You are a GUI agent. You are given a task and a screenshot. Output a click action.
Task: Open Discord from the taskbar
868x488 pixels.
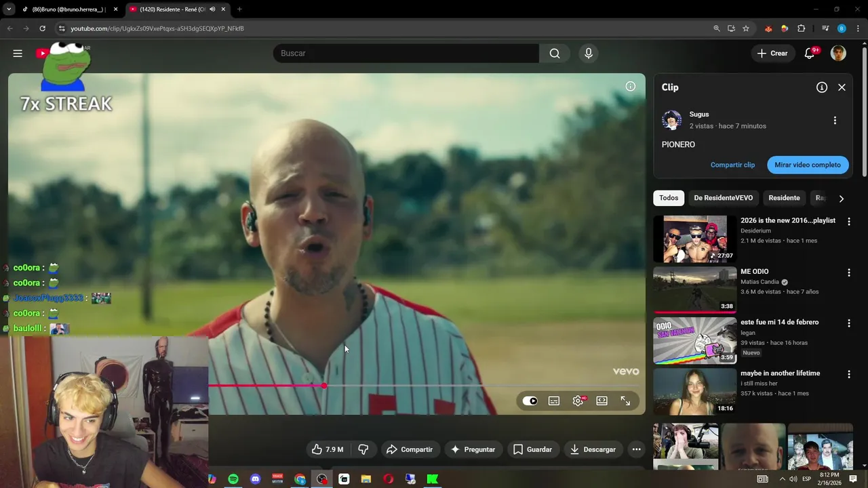click(255, 479)
